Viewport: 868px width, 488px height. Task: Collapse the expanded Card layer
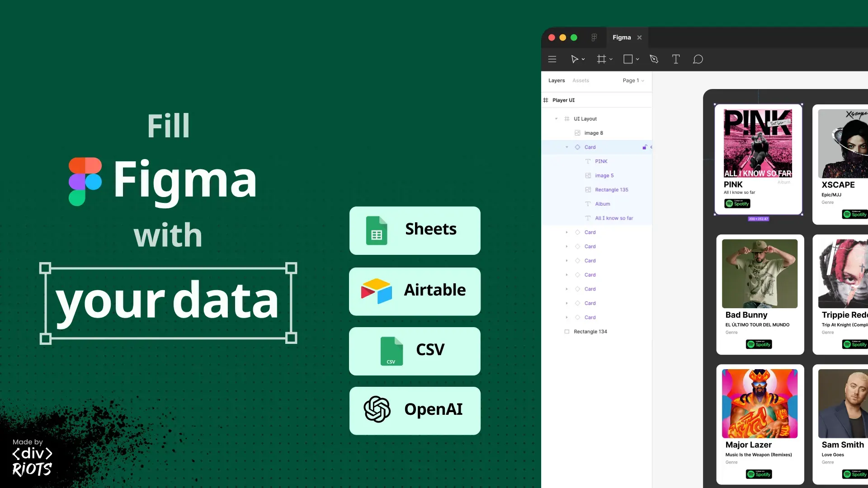[x=566, y=147]
